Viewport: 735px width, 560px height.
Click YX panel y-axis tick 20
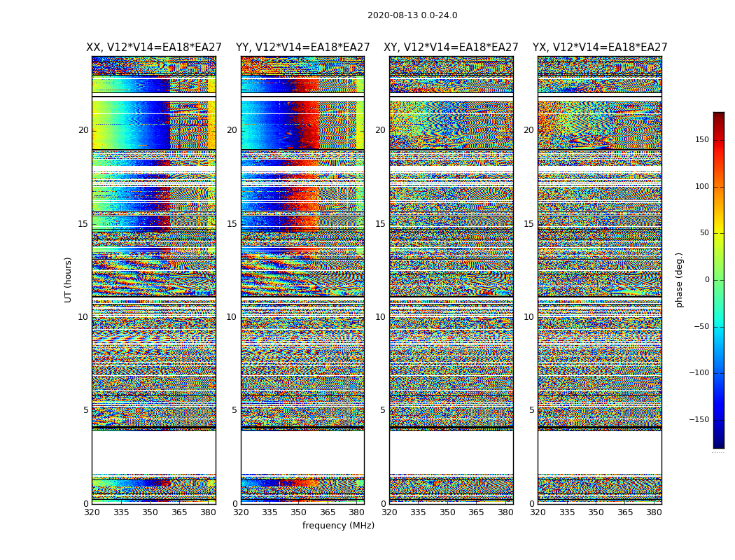(528, 130)
